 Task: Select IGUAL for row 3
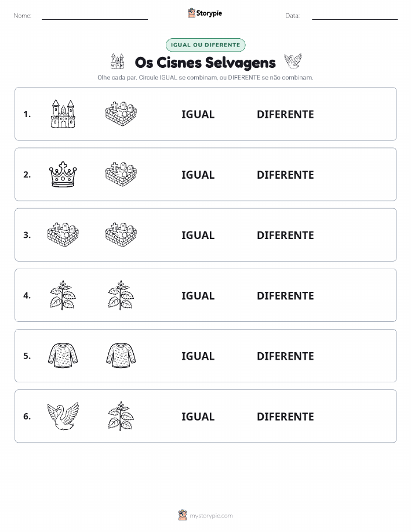198,235
